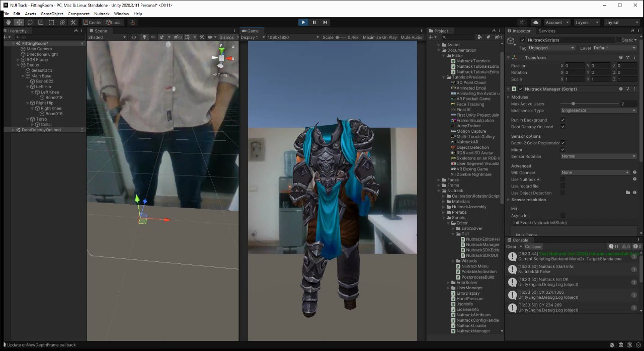The image size is (644, 351).
Task: Open the Layers dropdown
Action: (x=587, y=22)
